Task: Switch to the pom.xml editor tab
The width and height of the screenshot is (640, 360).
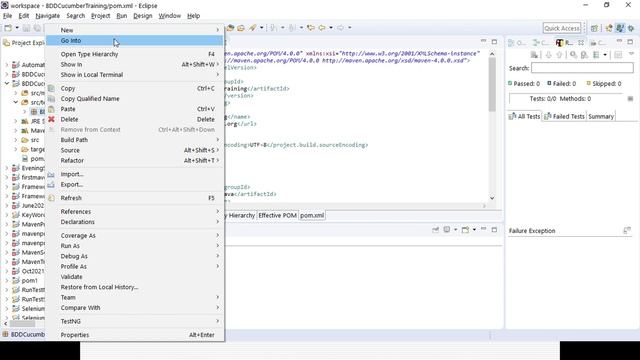Action: click(312, 215)
